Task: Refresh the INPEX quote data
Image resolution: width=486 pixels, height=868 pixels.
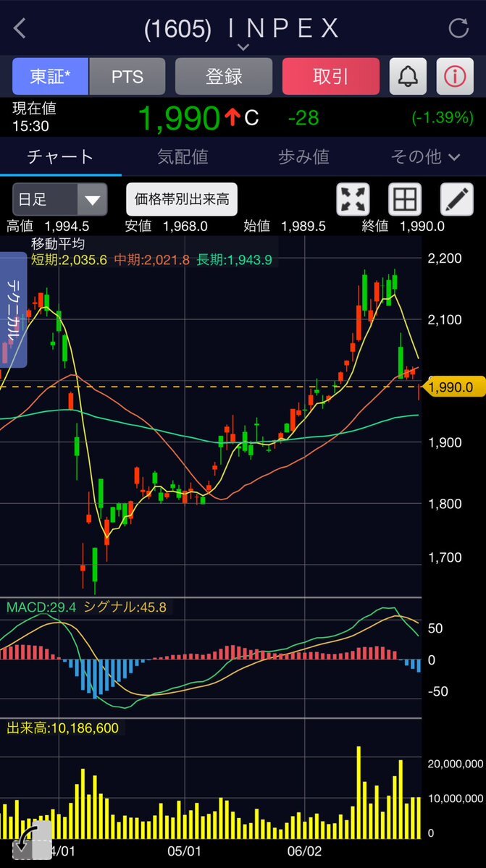Action: [458, 28]
